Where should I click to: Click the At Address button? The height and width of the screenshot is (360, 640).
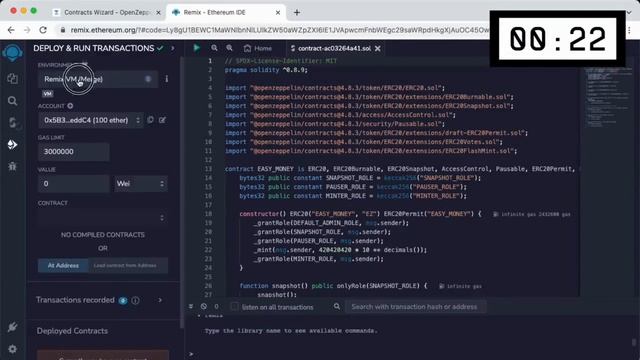63,265
